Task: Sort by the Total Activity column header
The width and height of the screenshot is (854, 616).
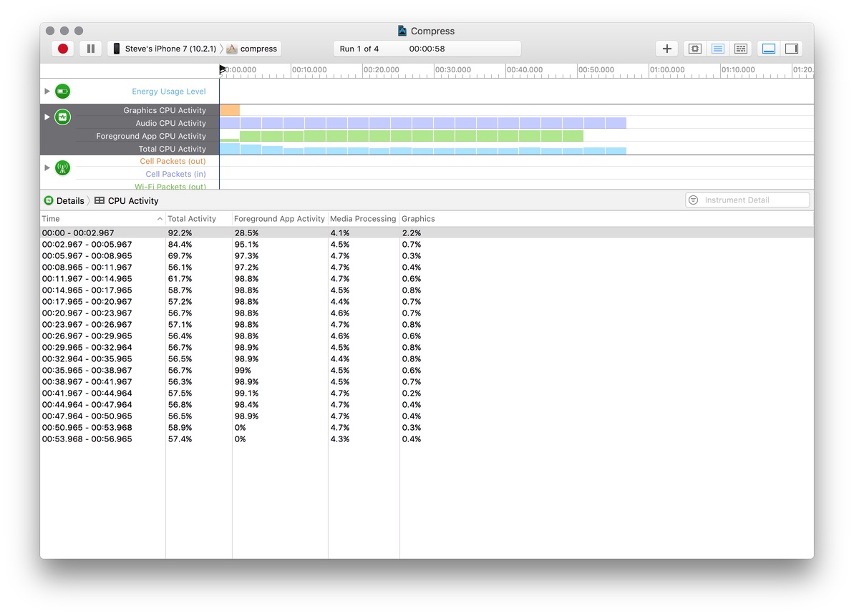Action: pos(192,219)
